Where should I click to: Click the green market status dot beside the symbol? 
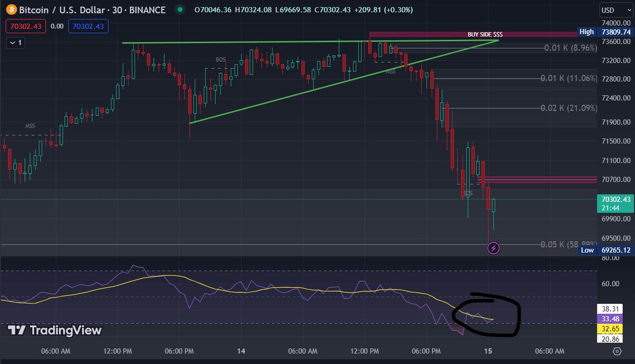click(180, 10)
